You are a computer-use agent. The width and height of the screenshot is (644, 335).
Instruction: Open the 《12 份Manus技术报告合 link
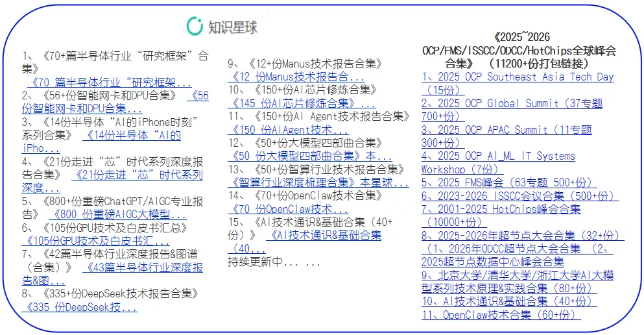tap(296, 77)
